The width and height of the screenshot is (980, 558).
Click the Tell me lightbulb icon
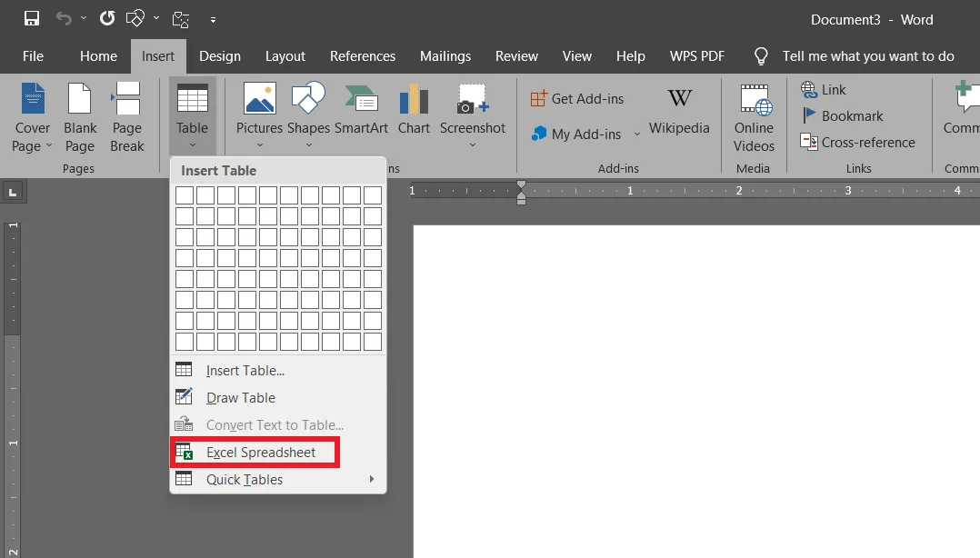click(761, 57)
